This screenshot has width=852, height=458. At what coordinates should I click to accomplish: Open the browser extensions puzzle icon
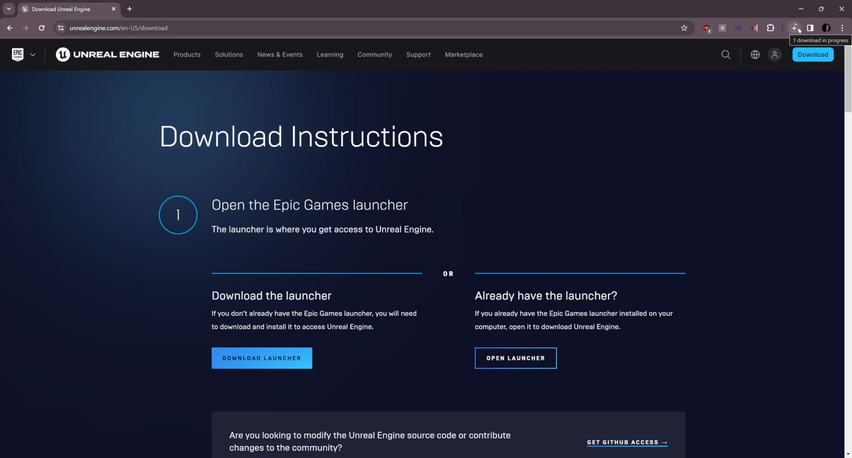770,28
